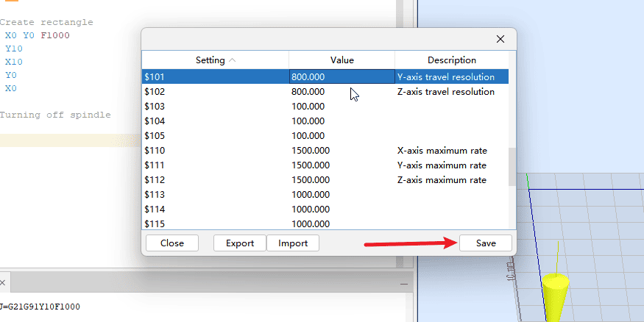Click the Save button
This screenshot has width=644, height=322.
coord(485,243)
